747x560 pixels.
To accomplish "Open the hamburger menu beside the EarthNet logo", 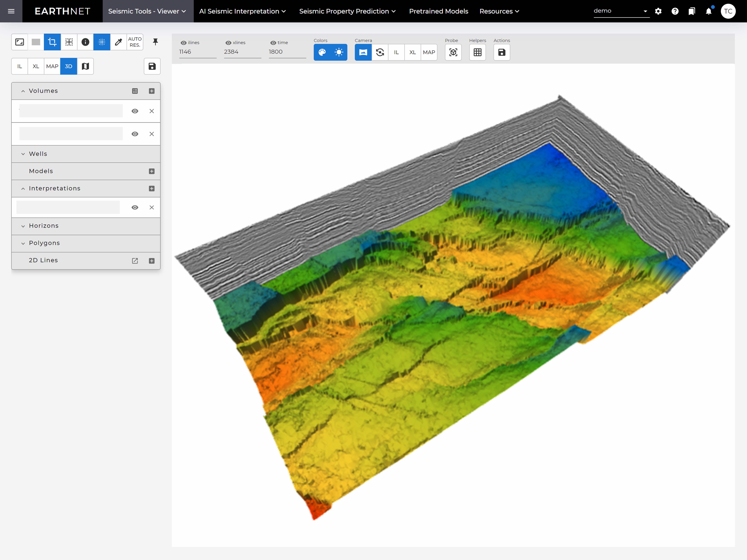I will [x=11, y=11].
